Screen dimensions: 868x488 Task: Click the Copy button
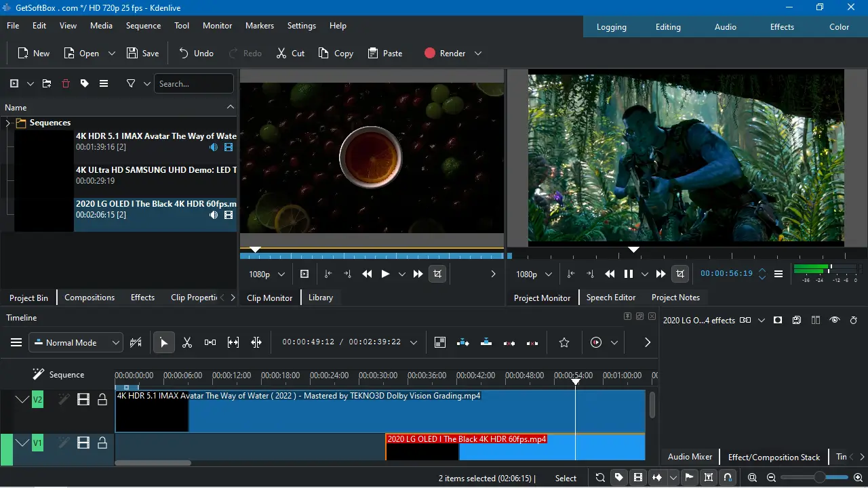point(336,54)
